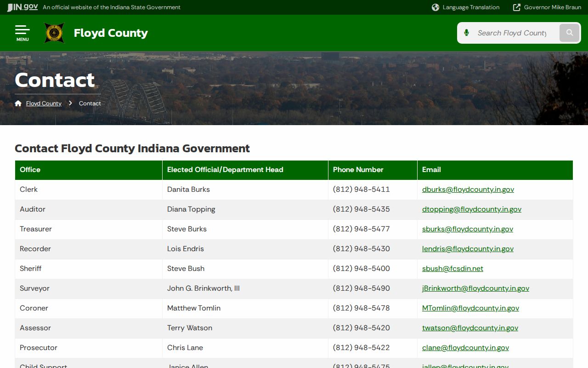Email MTomlin@floydcounty.in.gov
Viewport: 588px width, 368px height.
[470, 308]
